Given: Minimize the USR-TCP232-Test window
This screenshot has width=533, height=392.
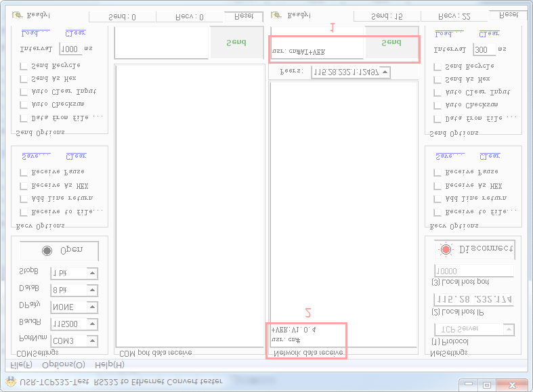Looking at the screenshot, I should point(469,384).
